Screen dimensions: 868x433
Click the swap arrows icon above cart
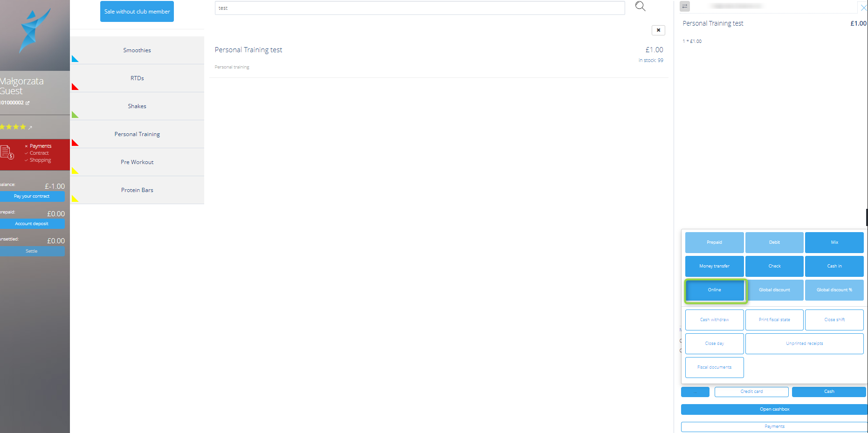[684, 7]
